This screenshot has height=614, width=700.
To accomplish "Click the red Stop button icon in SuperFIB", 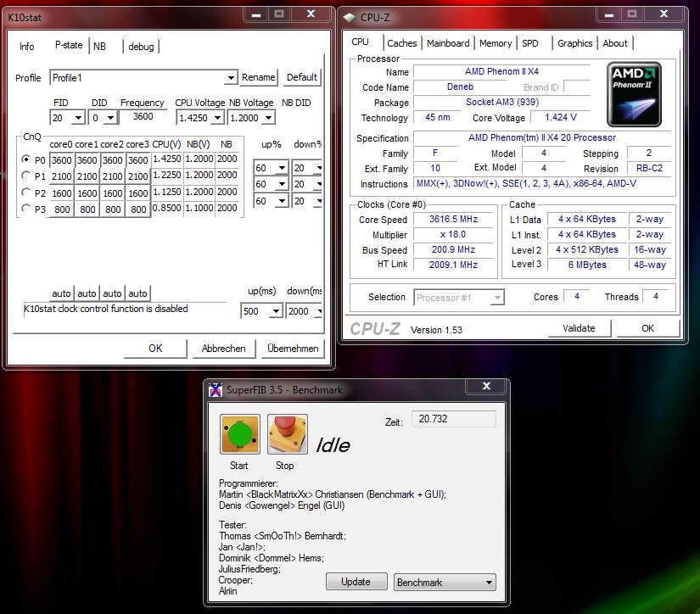I will pos(288,434).
